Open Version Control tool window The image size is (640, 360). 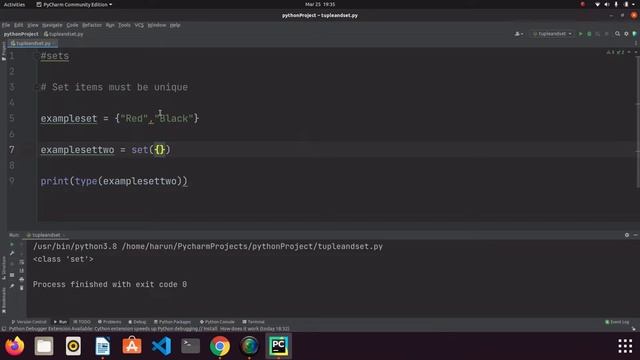tap(29, 322)
